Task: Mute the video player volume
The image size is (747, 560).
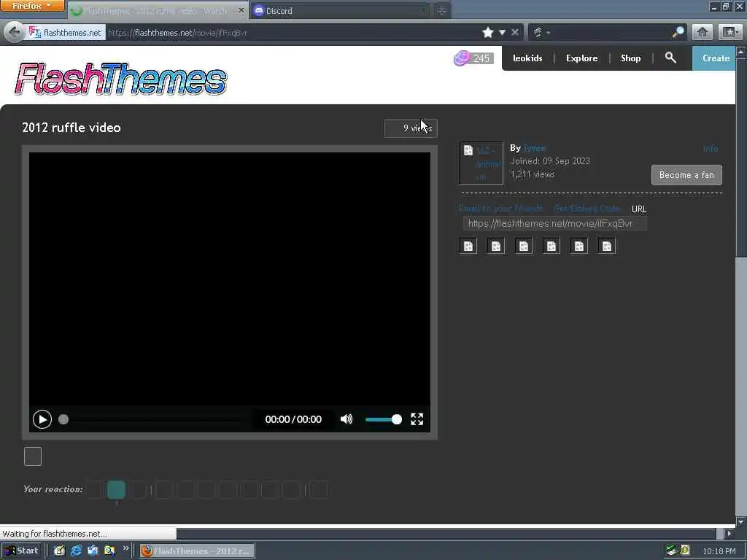Action: pos(347,419)
